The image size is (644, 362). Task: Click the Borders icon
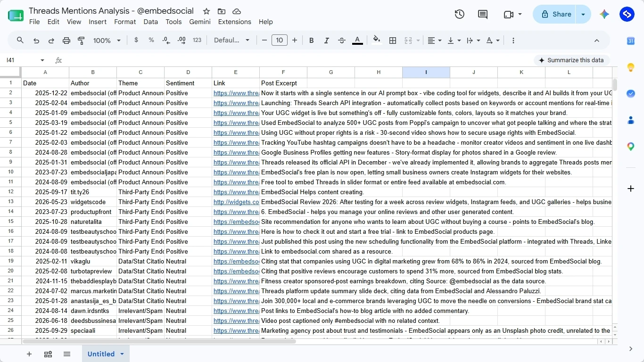coord(393,41)
